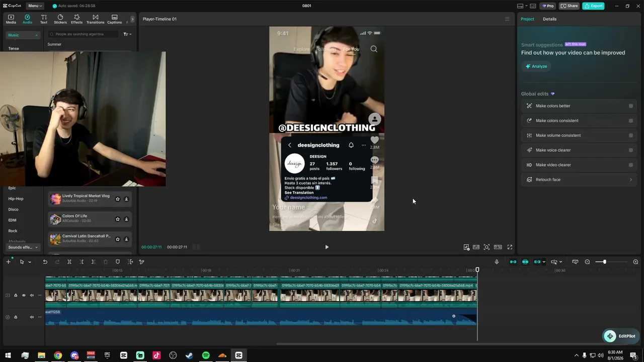Open the Transitions tab
Screen dimensions: 644x362
pyautogui.click(x=95, y=19)
